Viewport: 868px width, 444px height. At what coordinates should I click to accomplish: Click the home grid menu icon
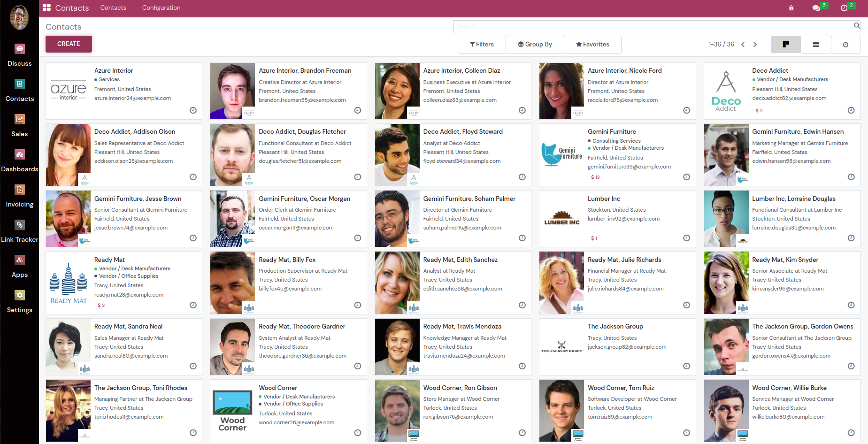[46, 8]
